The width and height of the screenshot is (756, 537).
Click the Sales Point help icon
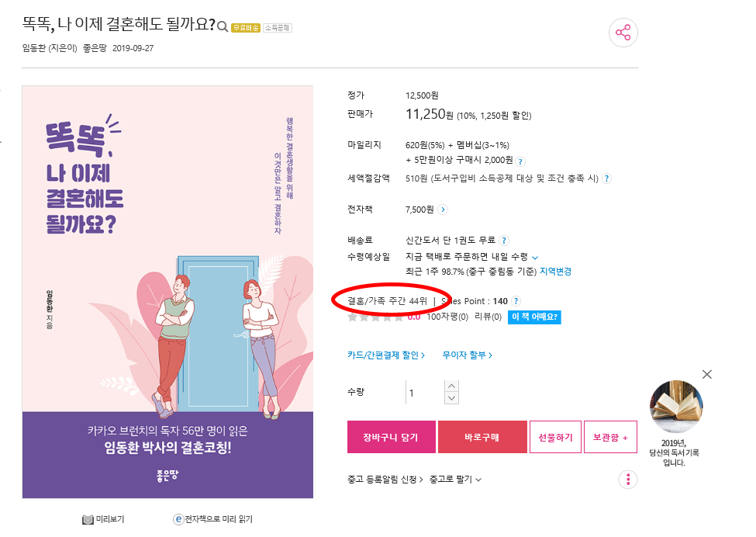[x=516, y=301]
